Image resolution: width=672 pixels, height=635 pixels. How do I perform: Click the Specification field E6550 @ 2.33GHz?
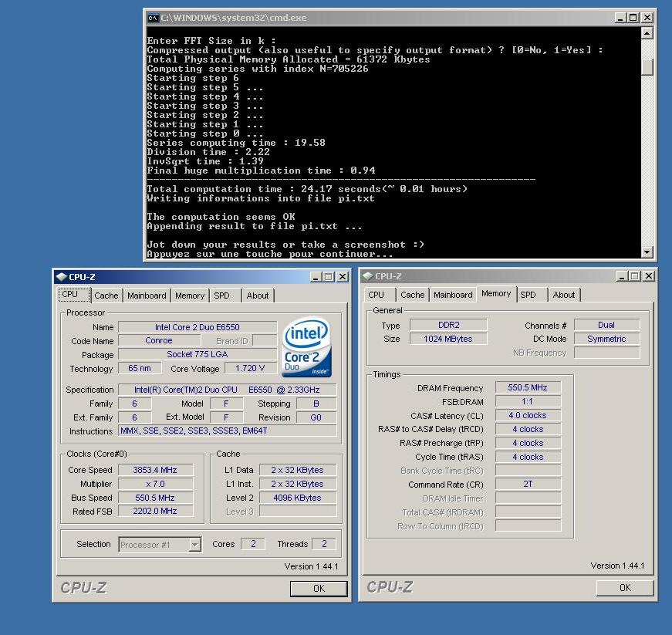(x=227, y=390)
